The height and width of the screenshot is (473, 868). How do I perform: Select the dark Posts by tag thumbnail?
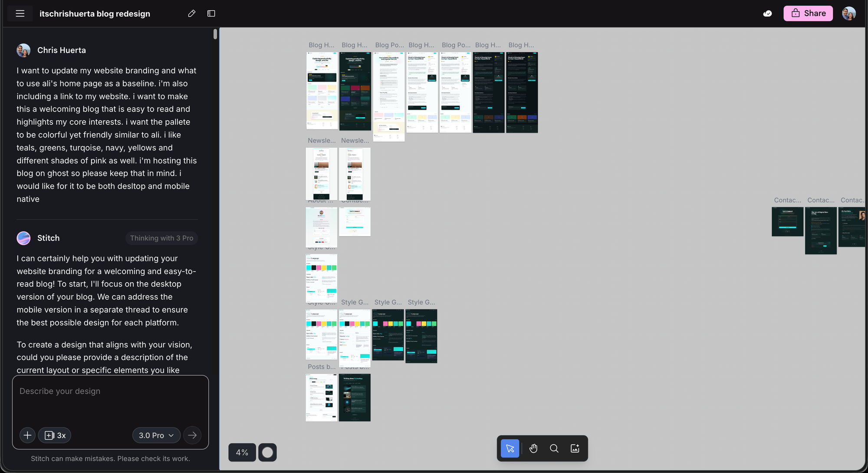coord(355,398)
